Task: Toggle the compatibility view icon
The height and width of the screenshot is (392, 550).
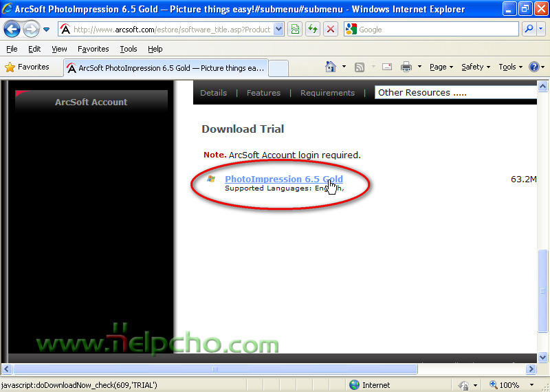Action: point(295,30)
